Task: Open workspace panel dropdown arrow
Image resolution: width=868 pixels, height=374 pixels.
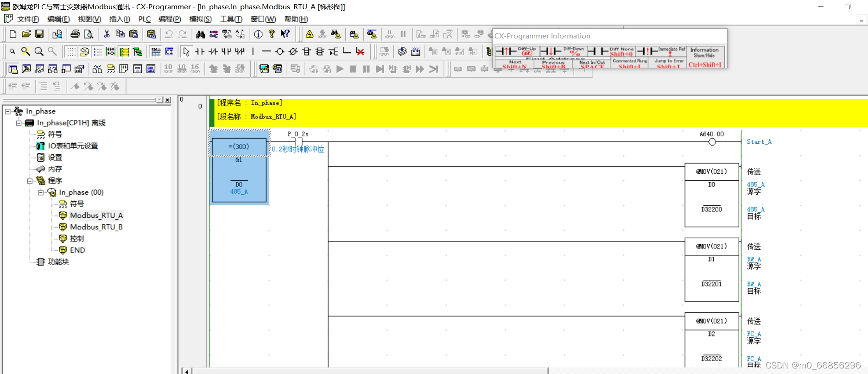Action: click(x=160, y=100)
